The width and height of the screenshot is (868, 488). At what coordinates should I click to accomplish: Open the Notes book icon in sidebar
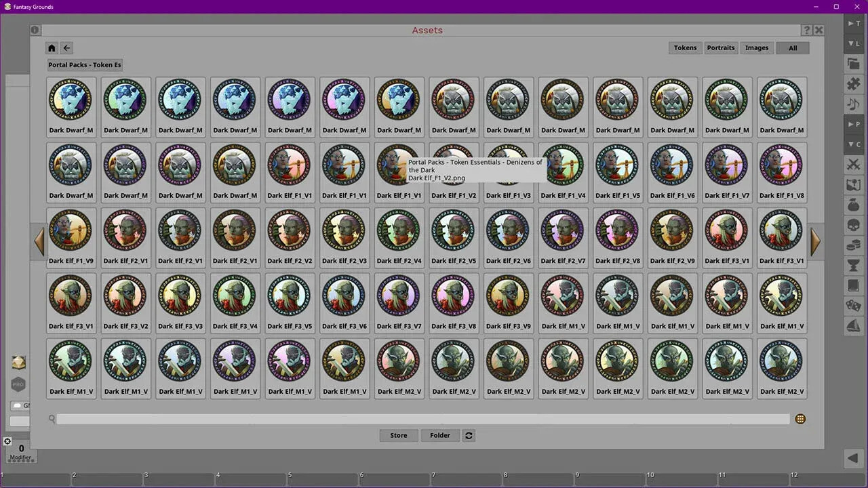853,285
